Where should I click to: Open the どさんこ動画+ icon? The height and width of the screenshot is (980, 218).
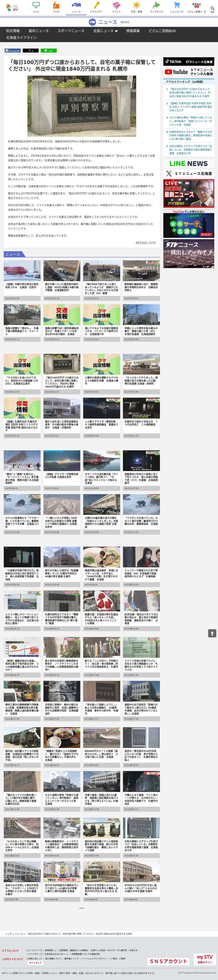(197, 7)
